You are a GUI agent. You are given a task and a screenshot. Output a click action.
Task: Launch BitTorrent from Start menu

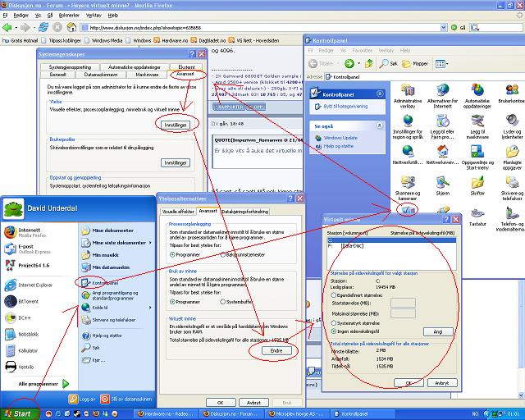pos(22,301)
